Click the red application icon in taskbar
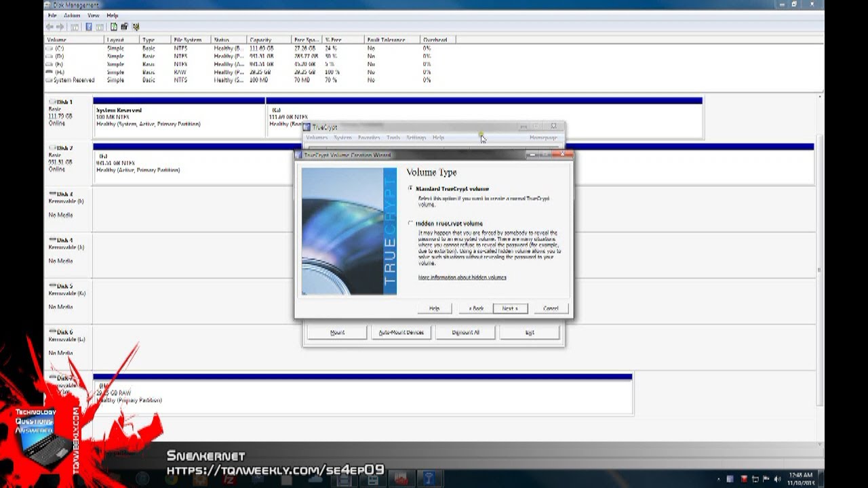Viewport: 868px width, 488px height. [401, 479]
